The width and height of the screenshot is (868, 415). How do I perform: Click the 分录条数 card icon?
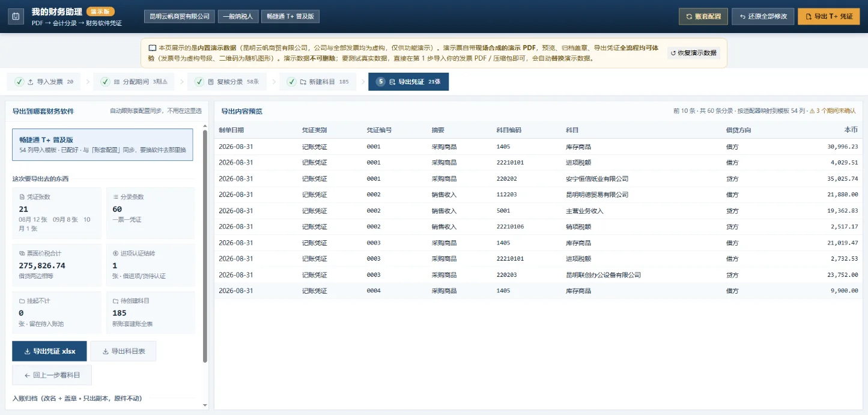pos(116,197)
